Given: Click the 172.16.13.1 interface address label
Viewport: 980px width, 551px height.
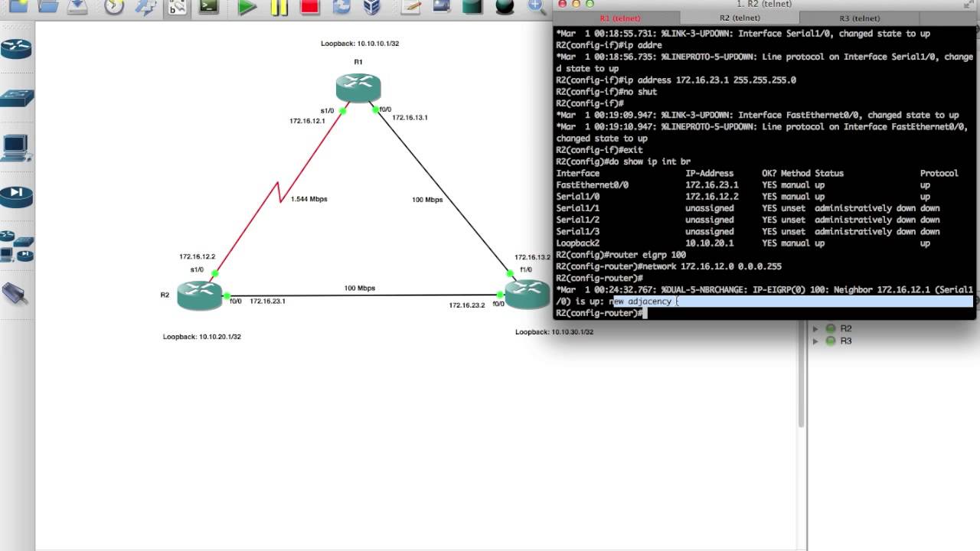Looking at the screenshot, I should (x=410, y=117).
